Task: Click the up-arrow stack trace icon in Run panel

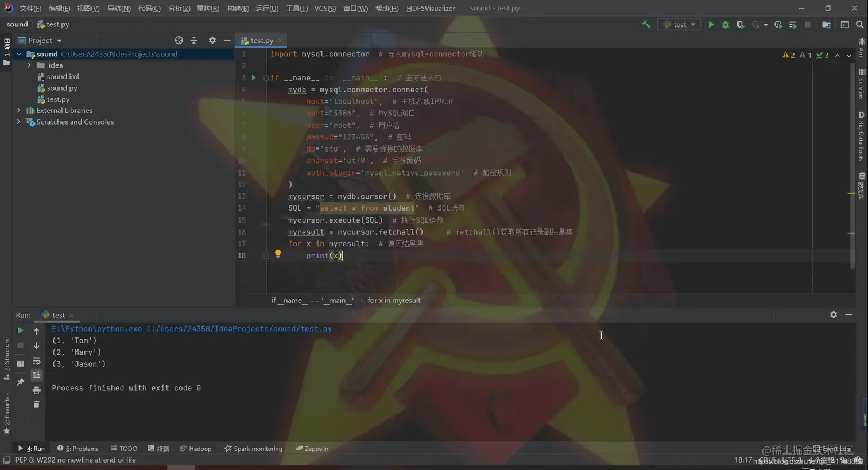Action: point(37,331)
